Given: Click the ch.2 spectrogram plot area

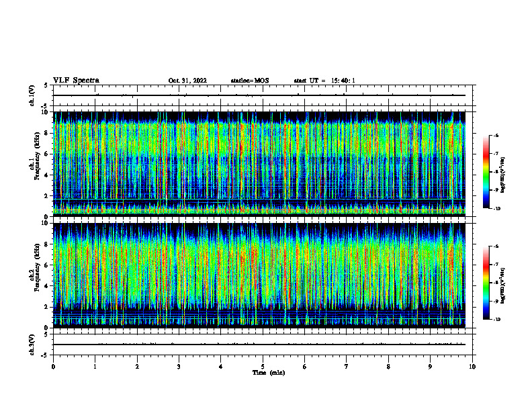Looking at the screenshot, I should [x=259, y=275].
